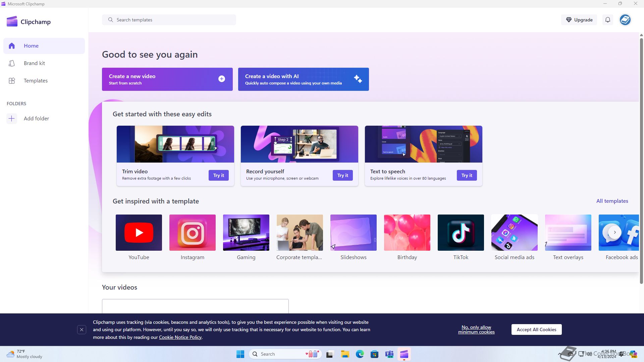This screenshot has height=362, width=644.
Task: Open Task View on the taskbar
Action: [330, 354]
